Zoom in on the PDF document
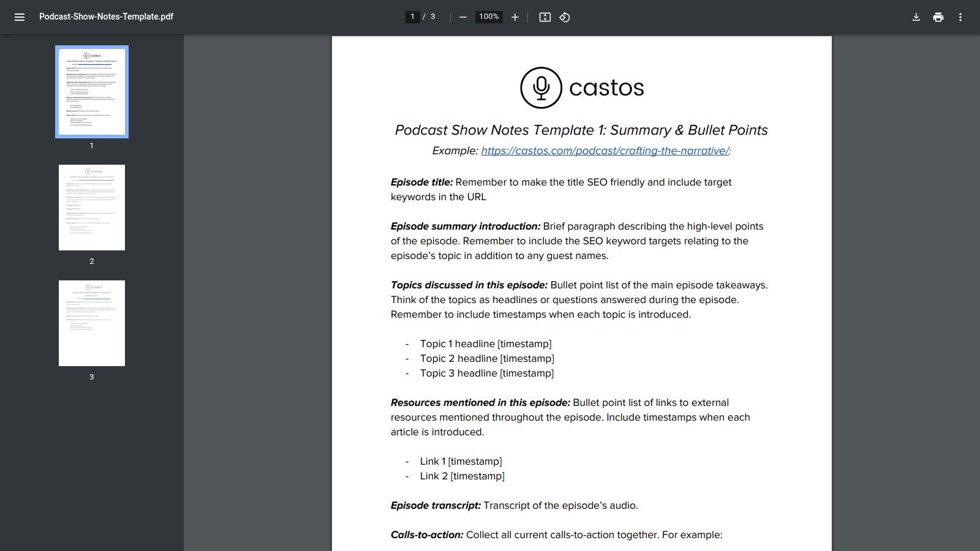The width and height of the screenshot is (980, 551). coord(514,17)
